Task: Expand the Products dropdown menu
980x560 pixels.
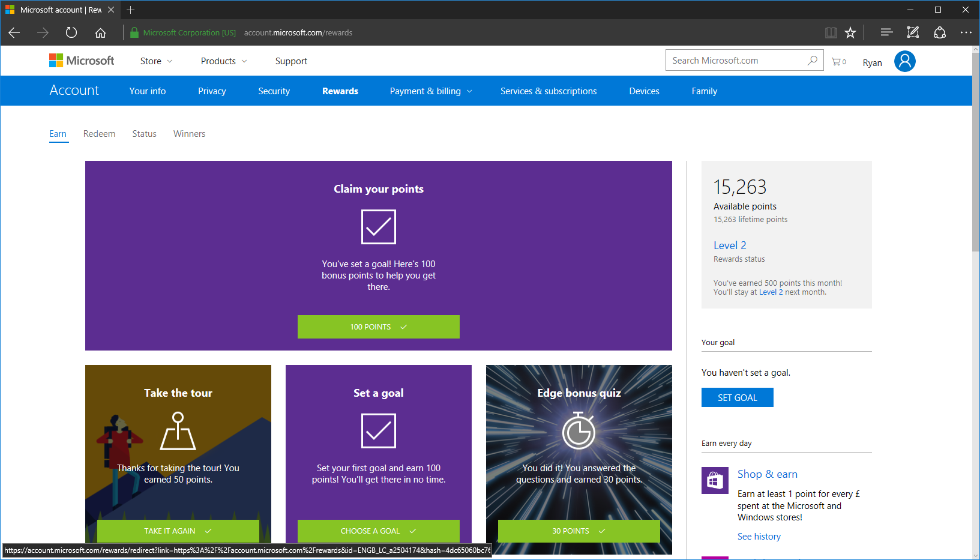Action: pos(224,61)
